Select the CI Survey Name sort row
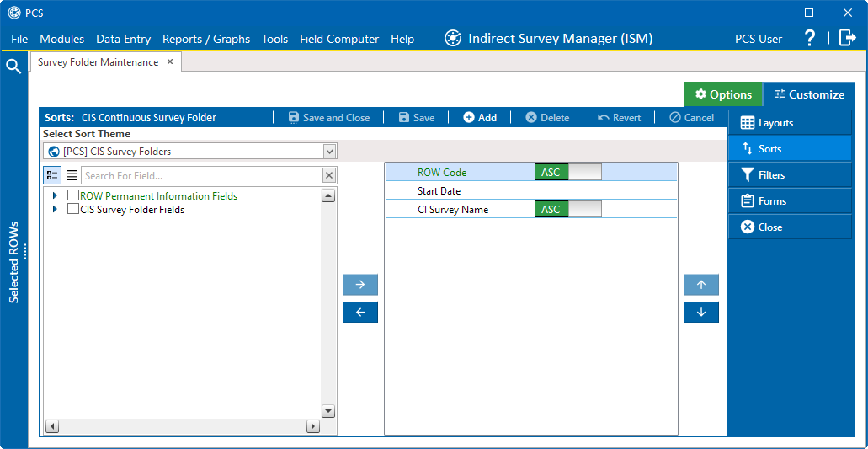This screenshot has height=449, width=868. 531,209
